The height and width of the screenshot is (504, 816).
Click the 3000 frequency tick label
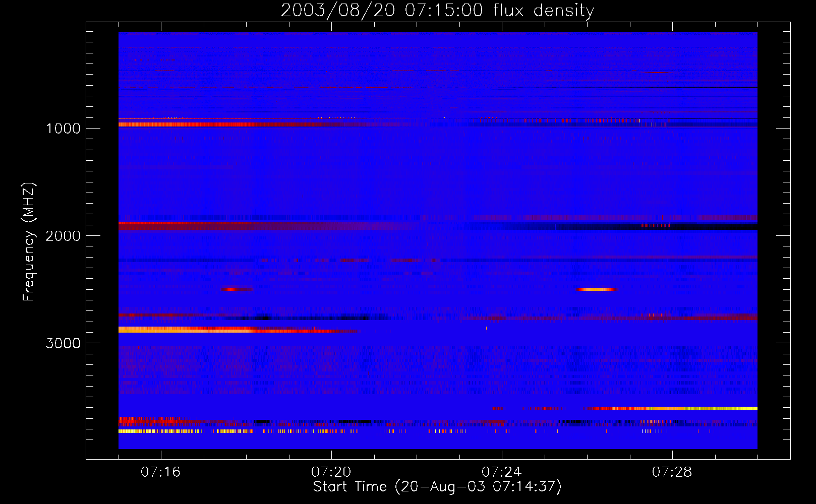tap(63, 343)
